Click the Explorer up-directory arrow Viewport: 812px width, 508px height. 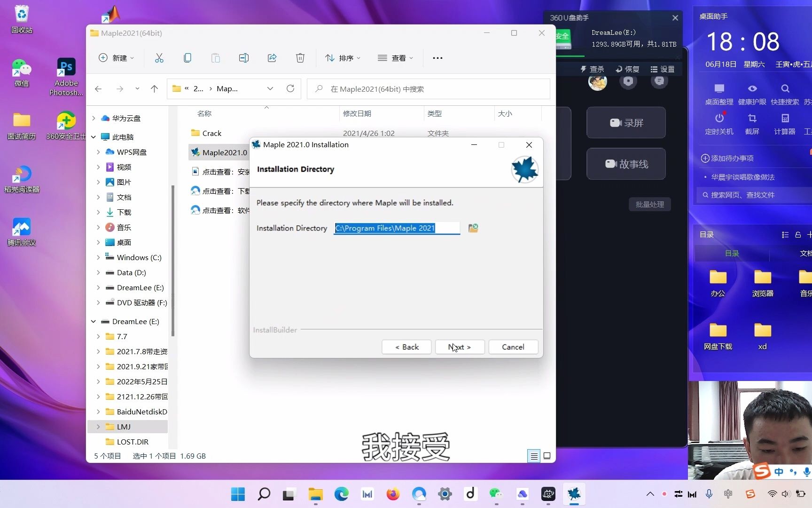[154, 89]
